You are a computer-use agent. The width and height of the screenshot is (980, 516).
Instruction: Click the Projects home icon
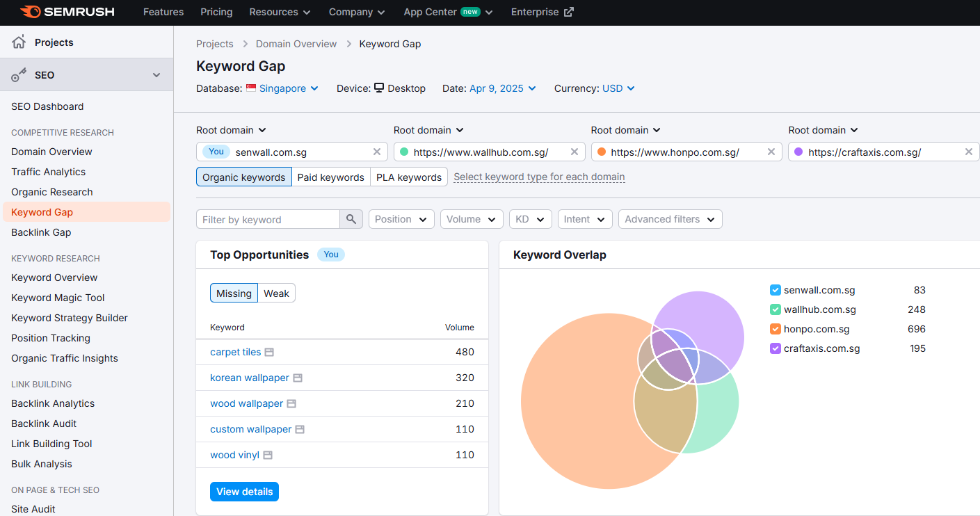19,42
